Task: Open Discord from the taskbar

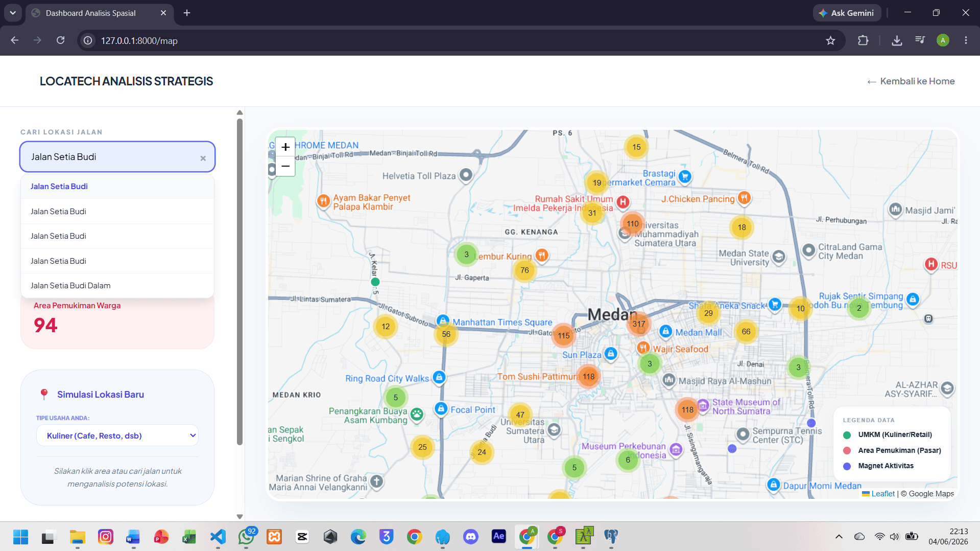Action: click(471, 537)
